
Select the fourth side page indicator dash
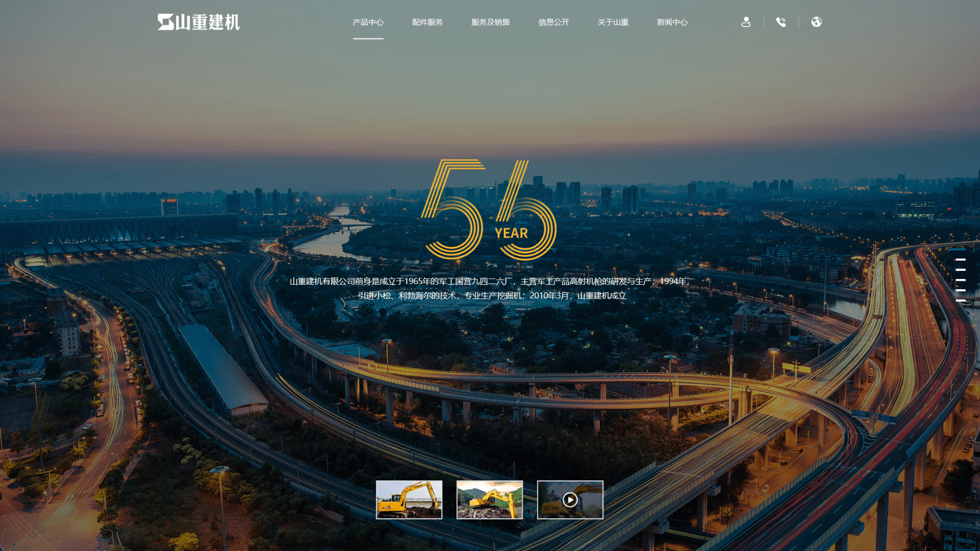tap(960, 280)
